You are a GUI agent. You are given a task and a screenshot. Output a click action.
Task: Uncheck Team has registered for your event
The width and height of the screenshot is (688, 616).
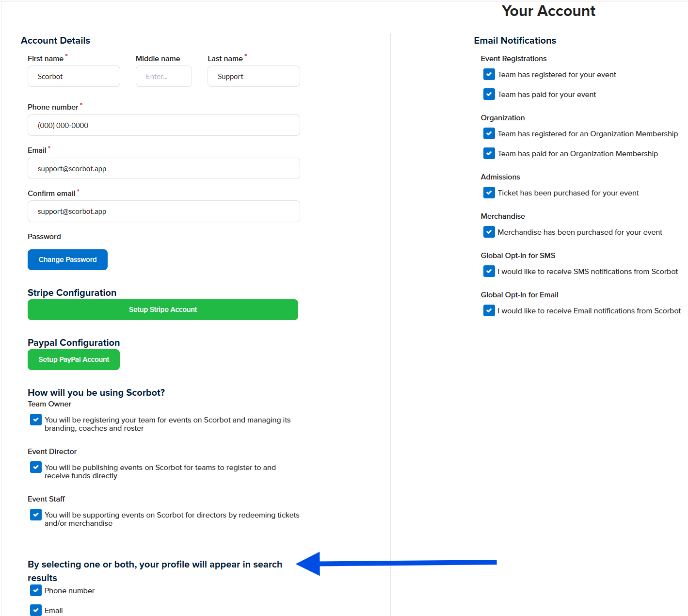pos(489,75)
